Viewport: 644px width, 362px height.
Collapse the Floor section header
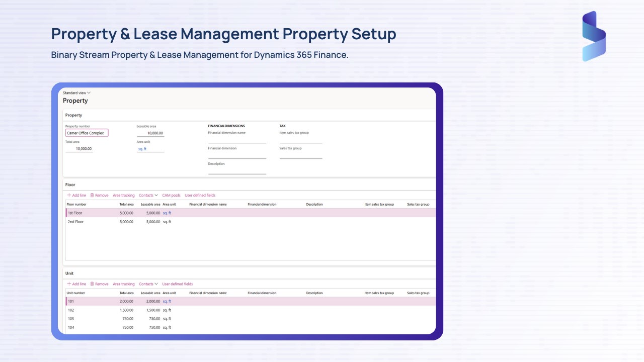(x=249, y=185)
